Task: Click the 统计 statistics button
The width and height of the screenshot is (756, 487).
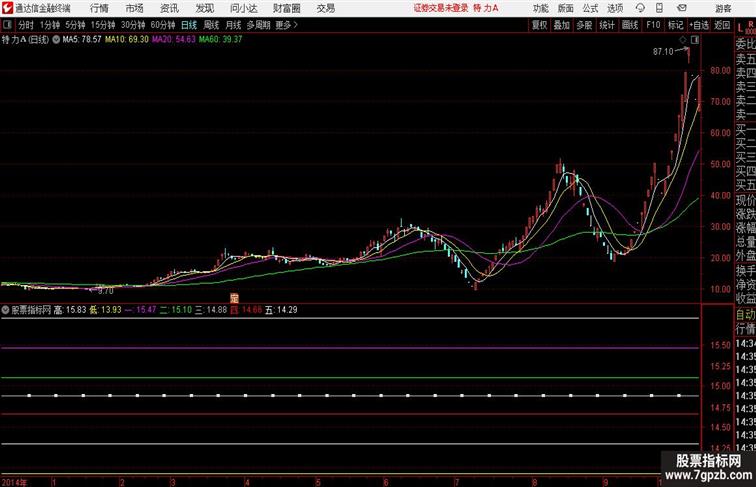Action: (607, 25)
